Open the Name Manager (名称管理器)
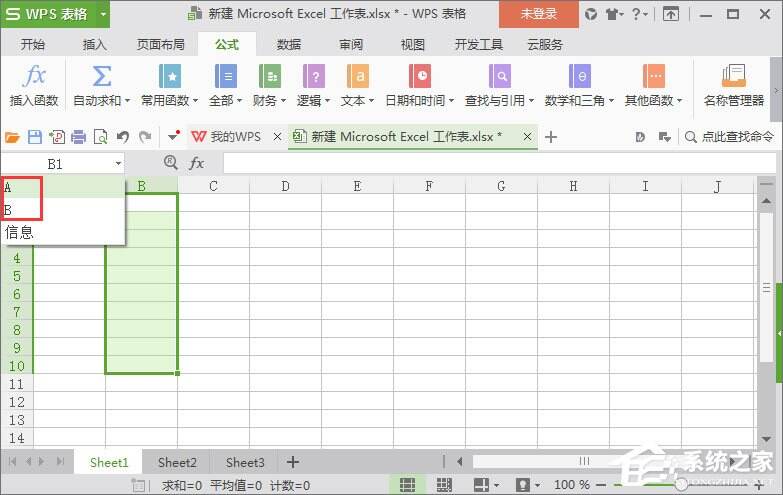783x495 pixels. (x=734, y=85)
